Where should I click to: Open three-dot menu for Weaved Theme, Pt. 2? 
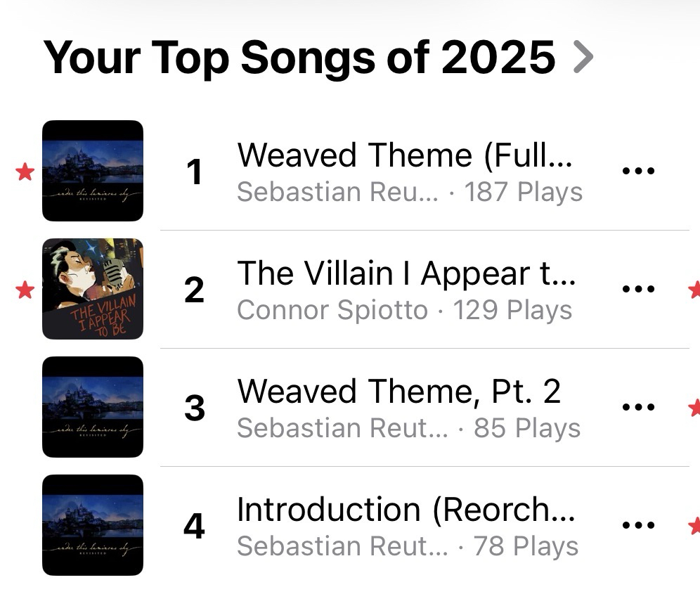tap(638, 407)
